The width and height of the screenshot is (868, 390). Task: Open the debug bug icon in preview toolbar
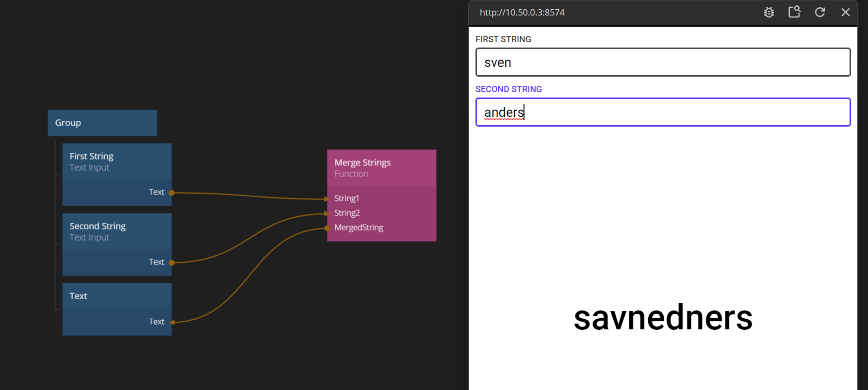[x=769, y=13]
